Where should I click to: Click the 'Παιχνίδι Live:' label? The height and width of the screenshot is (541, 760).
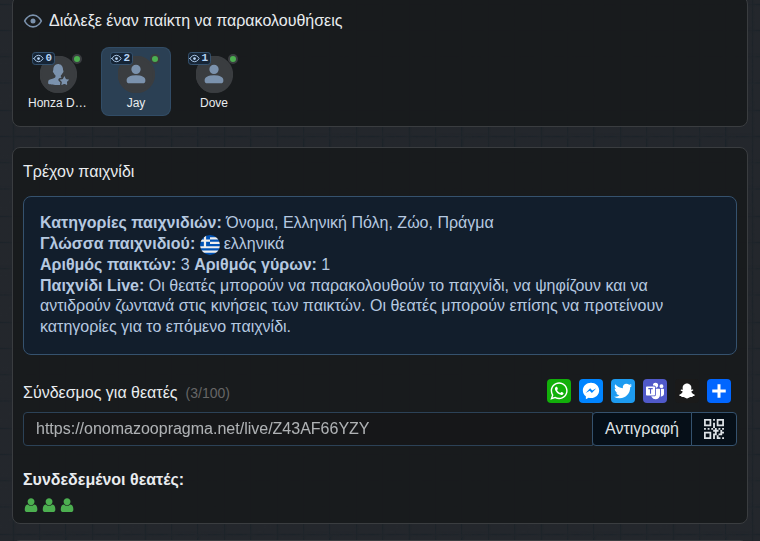(x=92, y=285)
